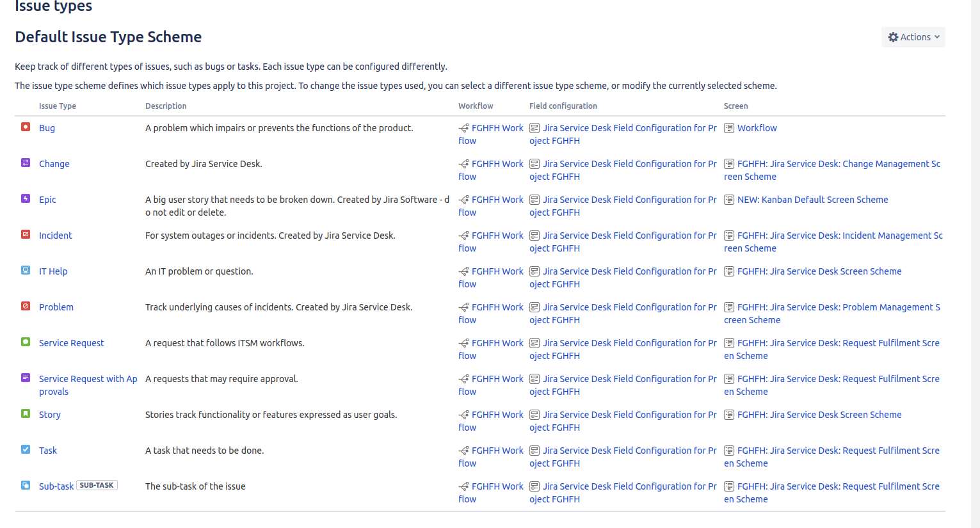Click the screen icon in the IT Help row
Screen dimensions: 980x528
coord(729,271)
